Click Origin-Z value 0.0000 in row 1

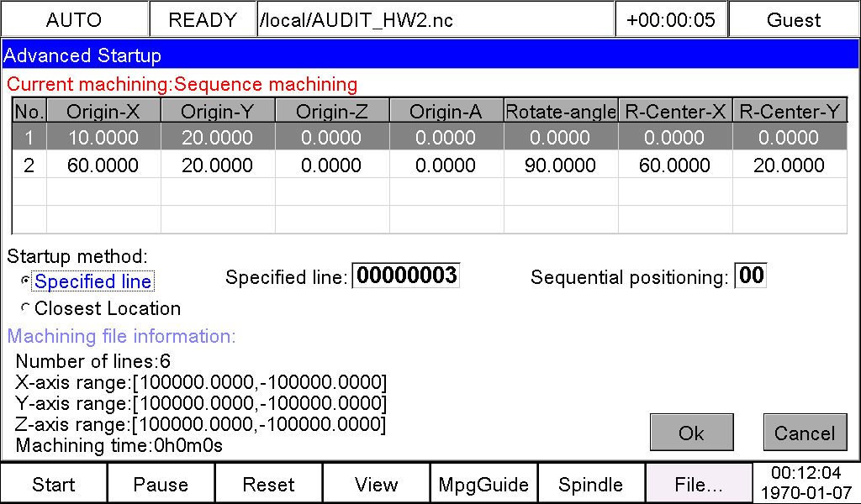pyautogui.click(x=331, y=137)
